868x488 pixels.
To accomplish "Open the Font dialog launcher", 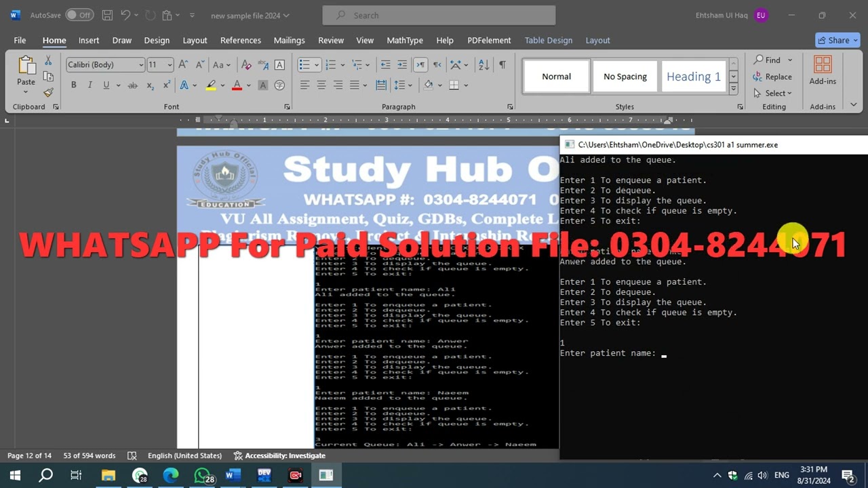I will coord(287,107).
